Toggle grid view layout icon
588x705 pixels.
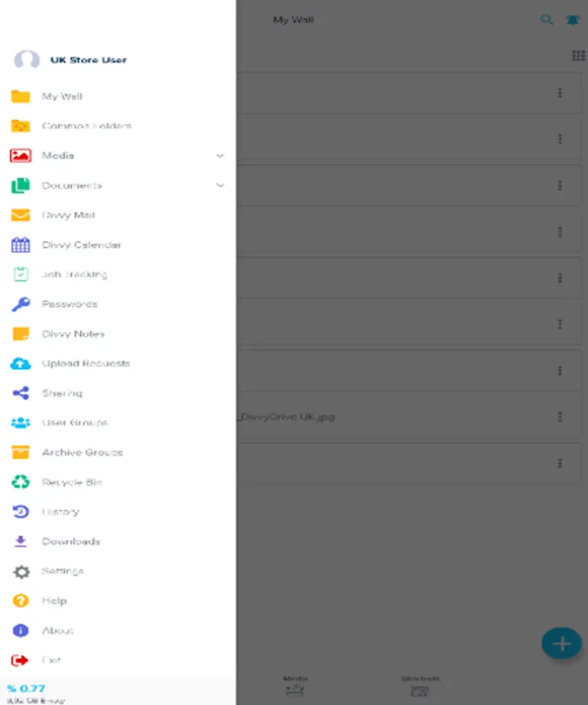point(578,56)
